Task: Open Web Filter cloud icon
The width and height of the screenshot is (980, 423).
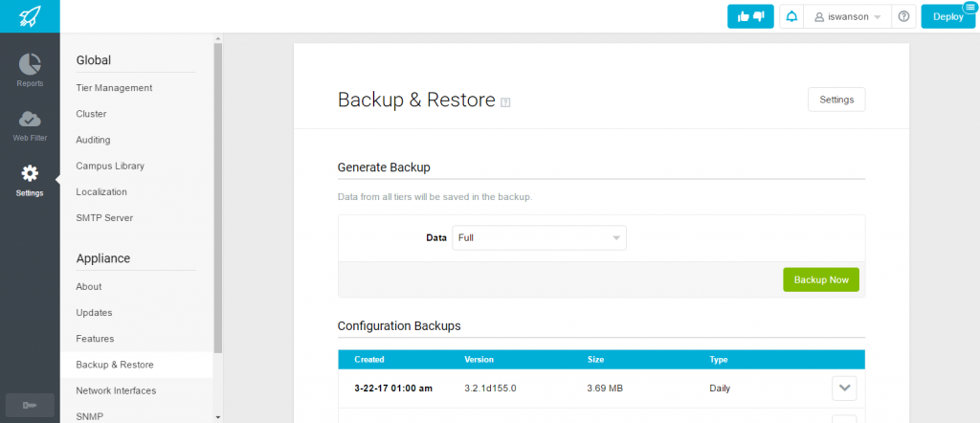Action: (x=30, y=119)
